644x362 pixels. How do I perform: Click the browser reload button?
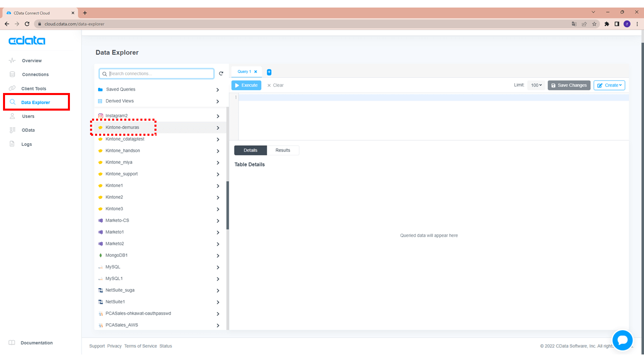(27, 24)
